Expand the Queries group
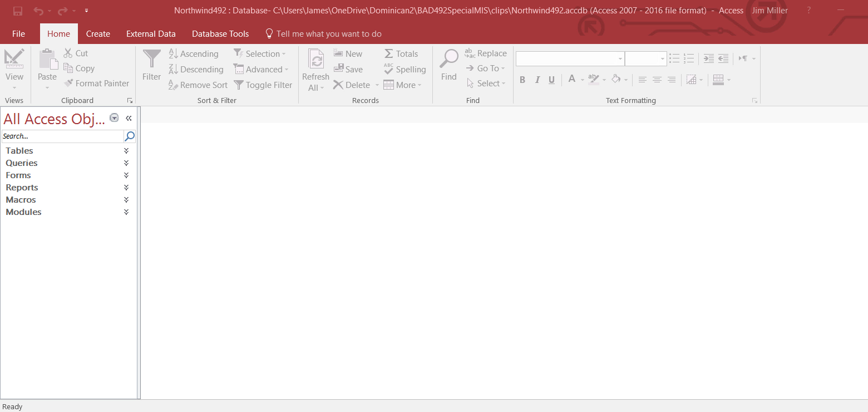This screenshot has height=412, width=868. point(126,163)
